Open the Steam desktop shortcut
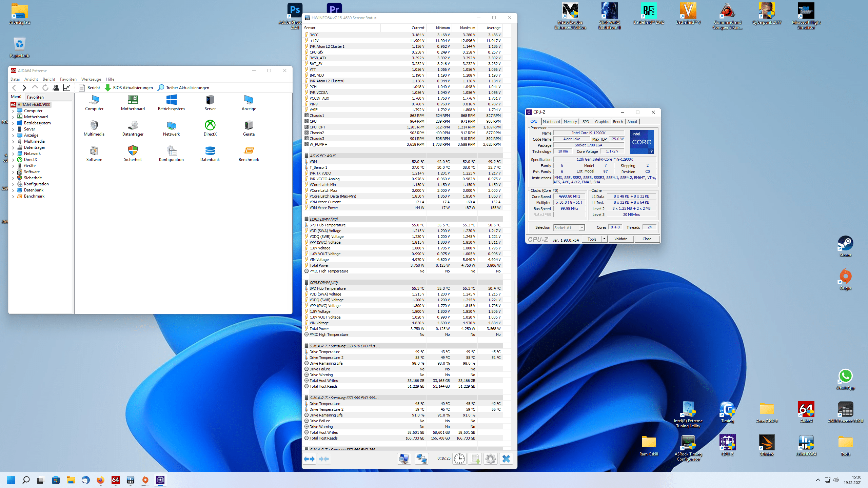868x488 pixels. coord(845,246)
